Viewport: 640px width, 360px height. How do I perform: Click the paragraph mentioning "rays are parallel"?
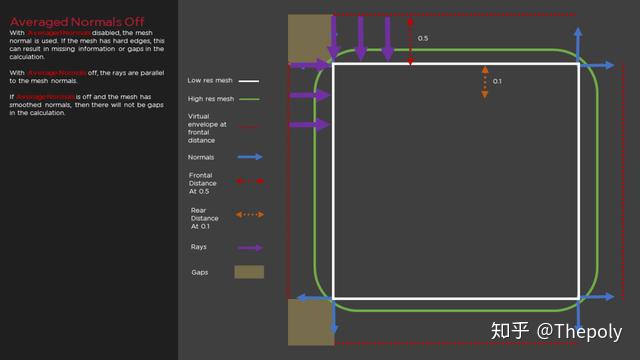(87, 77)
